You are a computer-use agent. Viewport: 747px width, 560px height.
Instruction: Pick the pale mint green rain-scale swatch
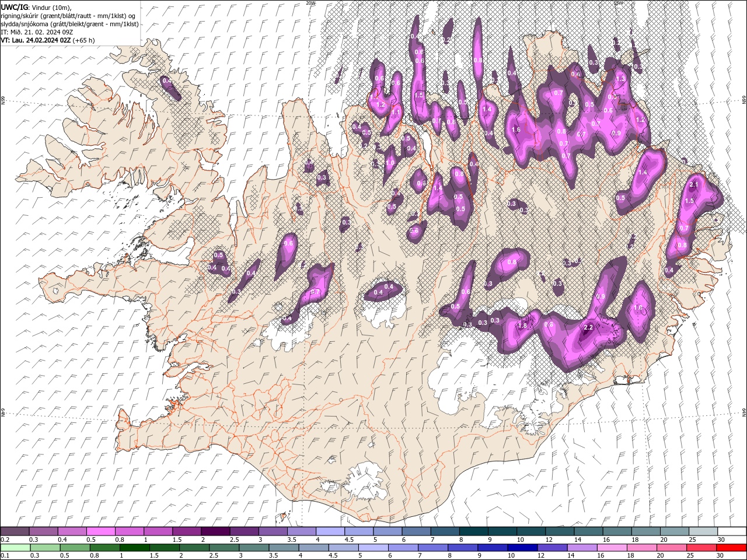(15, 548)
